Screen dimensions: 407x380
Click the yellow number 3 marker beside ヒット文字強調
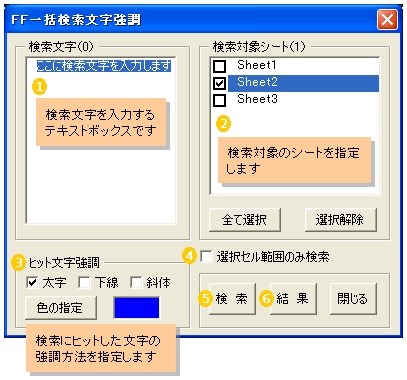[x=18, y=263]
